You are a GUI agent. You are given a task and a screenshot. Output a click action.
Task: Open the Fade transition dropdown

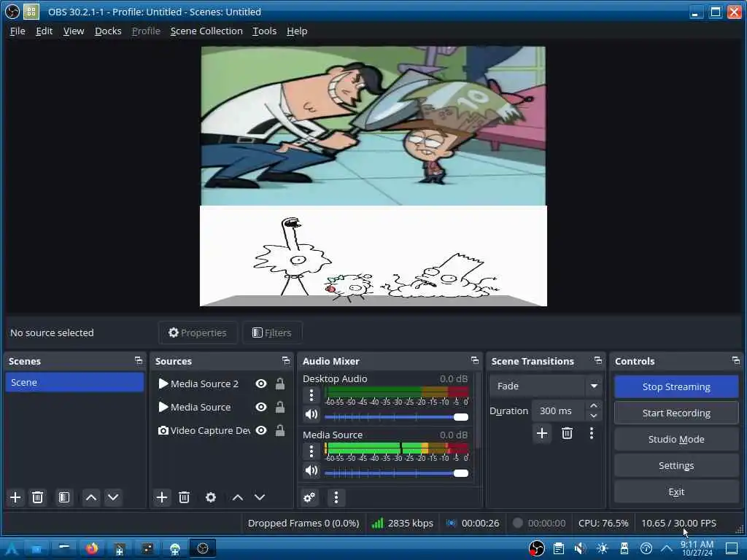pos(546,386)
